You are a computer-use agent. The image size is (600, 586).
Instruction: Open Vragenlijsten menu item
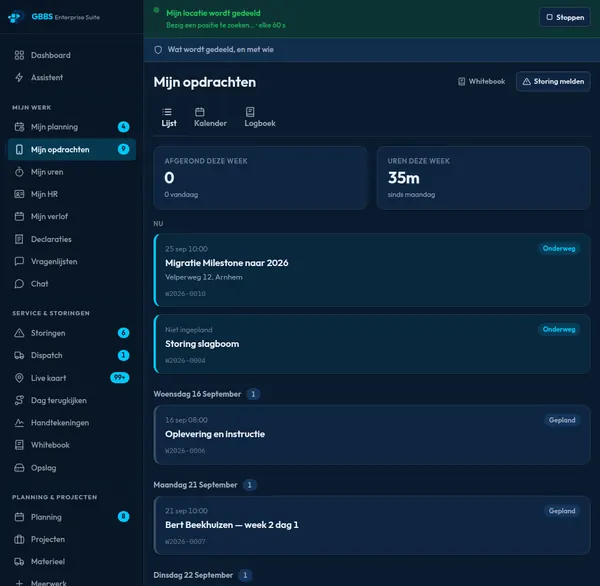72,261
